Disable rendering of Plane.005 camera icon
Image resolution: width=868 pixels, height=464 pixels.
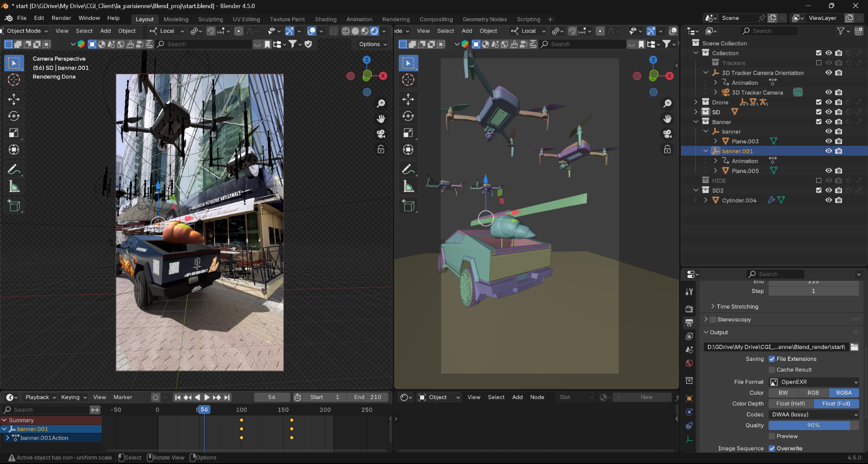[839, 171]
